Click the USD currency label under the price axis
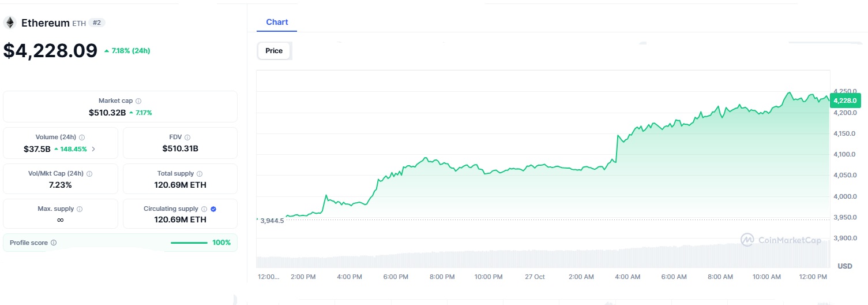 (844, 266)
